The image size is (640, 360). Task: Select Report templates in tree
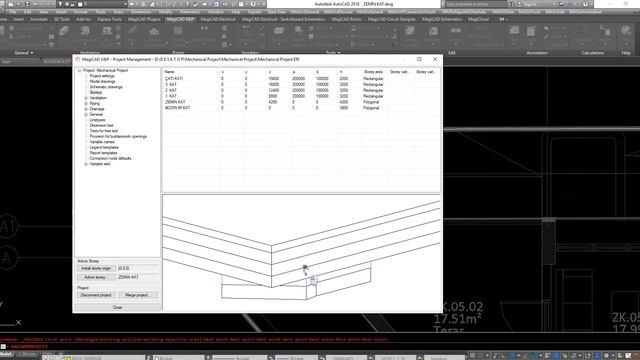pyautogui.click(x=103, y=153)
